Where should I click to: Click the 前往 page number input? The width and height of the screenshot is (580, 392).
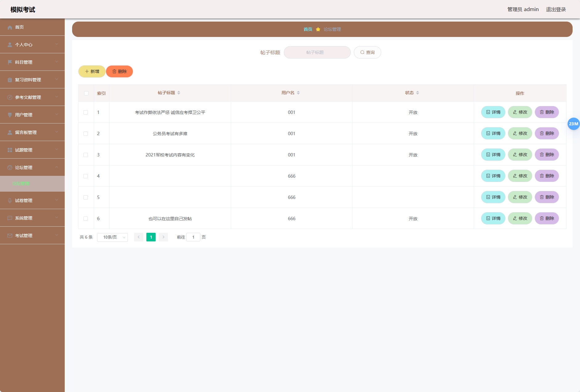point(193,237)
